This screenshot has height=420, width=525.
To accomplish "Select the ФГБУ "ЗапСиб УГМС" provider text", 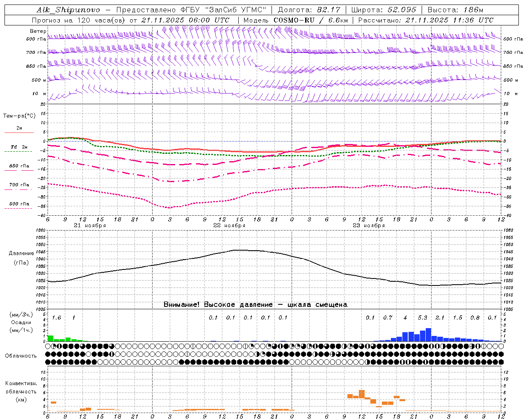I will [x=223, y=10].
